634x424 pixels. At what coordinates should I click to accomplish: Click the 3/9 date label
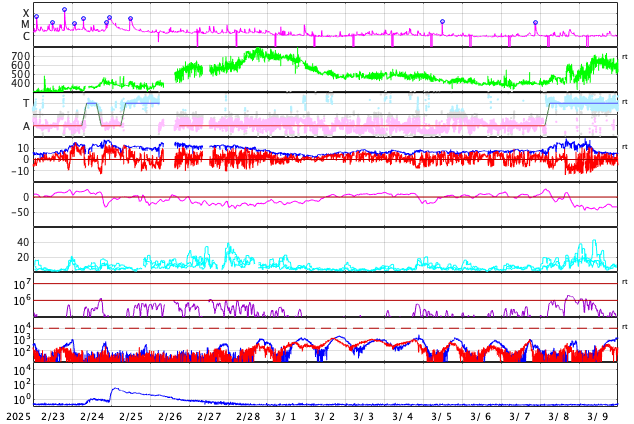pos(598,416)
